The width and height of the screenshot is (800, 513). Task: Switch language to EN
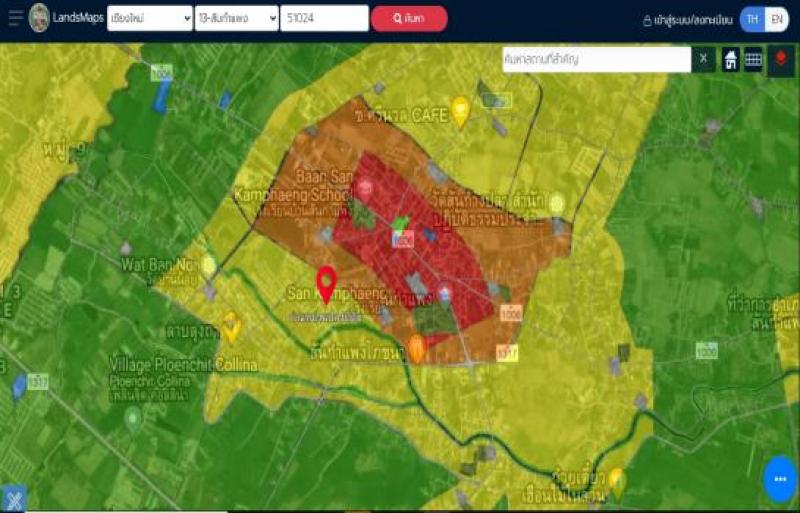tap(776, 19)
